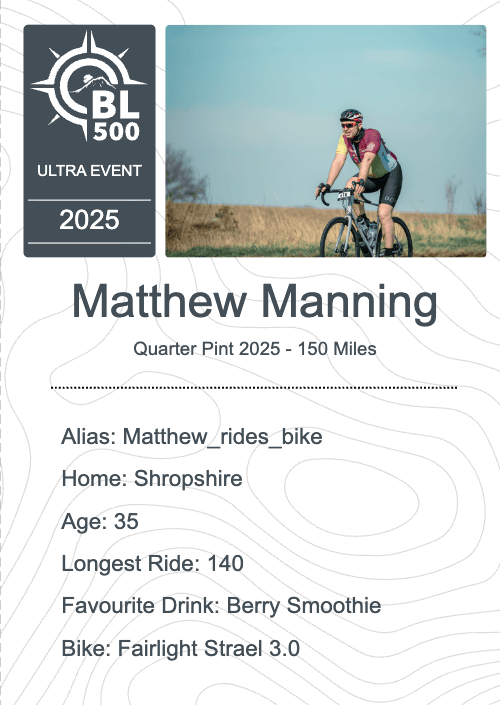Click the number 500 in the logo

tap(116, 131)
